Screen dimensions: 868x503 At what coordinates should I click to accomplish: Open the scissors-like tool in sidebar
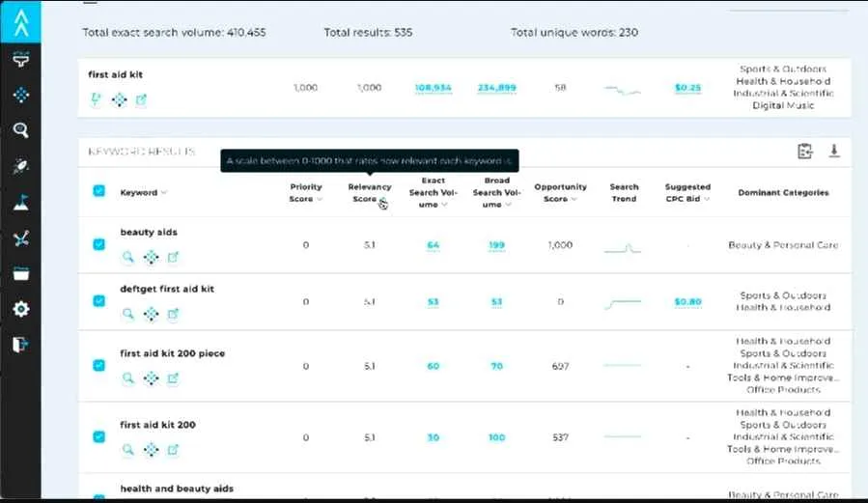click(x=20, y=238)
